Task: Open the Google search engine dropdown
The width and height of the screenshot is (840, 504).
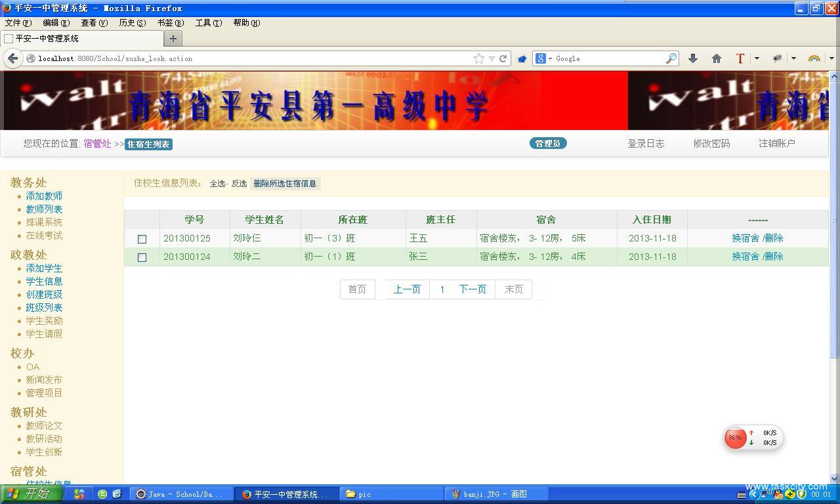Action: 539,58
